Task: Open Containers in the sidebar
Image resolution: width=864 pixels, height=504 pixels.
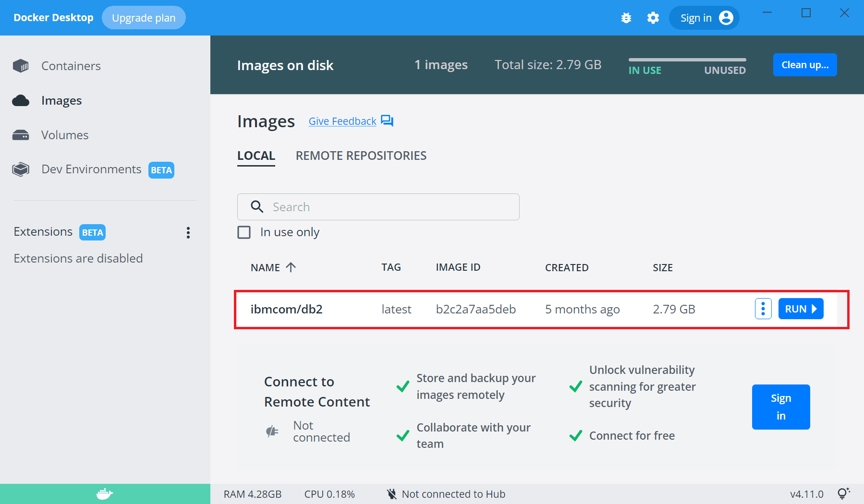Action: [x=71, y=66]
